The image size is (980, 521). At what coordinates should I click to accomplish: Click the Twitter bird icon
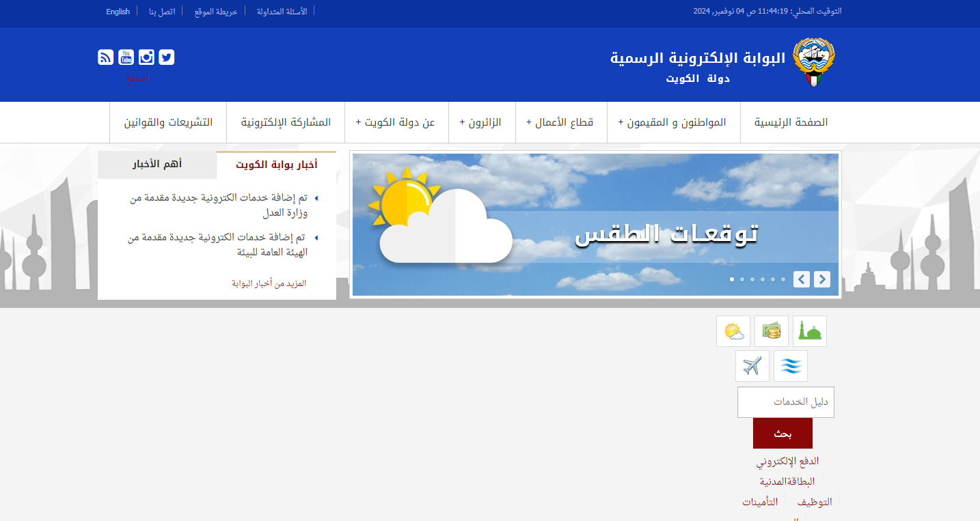[x=167, y=57]
